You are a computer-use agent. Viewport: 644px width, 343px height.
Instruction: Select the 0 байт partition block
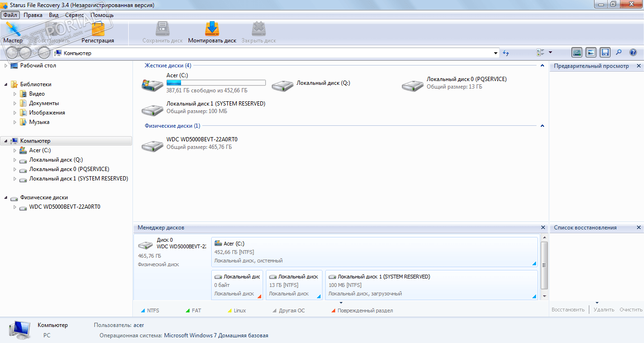coord(237,285)
